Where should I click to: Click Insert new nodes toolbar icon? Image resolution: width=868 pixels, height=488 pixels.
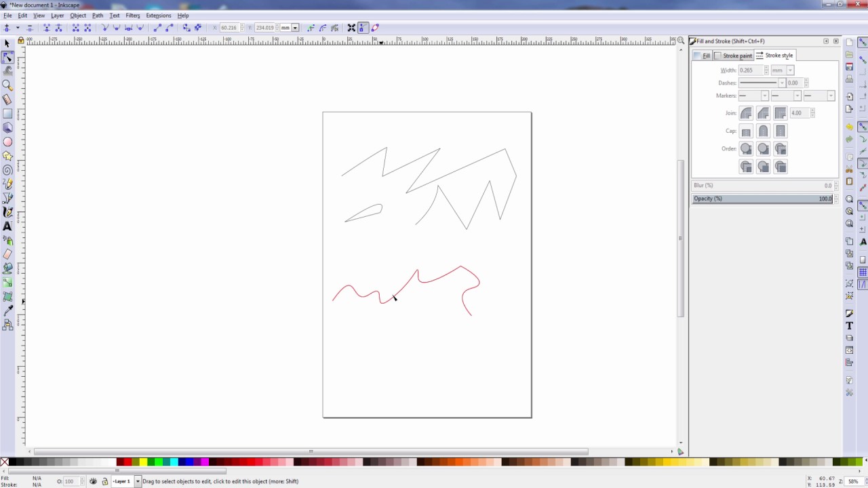coord(7,28)
